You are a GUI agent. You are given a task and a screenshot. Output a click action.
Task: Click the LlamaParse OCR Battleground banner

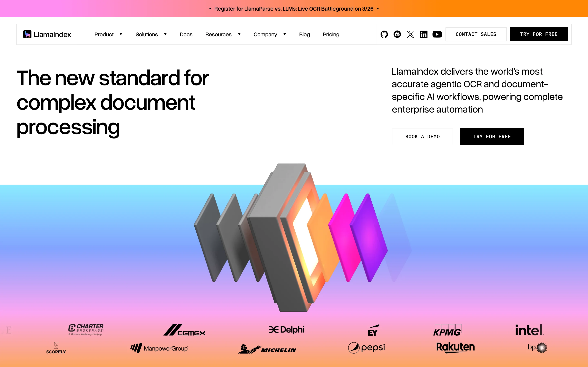pyautogui.click(x=294, y=9)
